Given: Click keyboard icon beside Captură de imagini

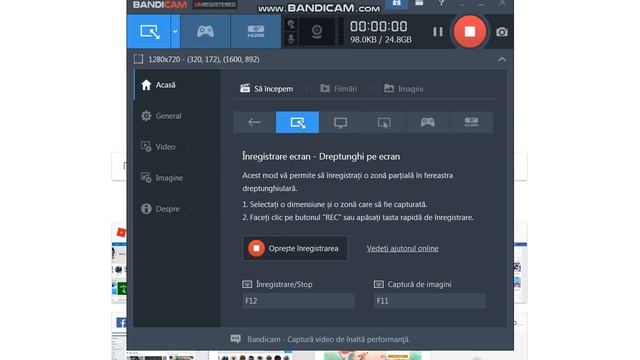Looking at the screenshot, I should pos(378,284).
